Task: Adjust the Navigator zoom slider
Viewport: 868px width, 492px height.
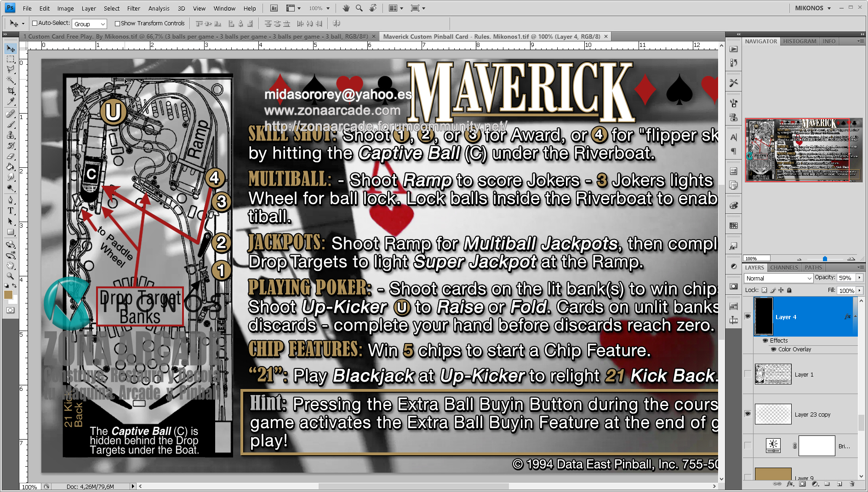Action: point(825,259)
